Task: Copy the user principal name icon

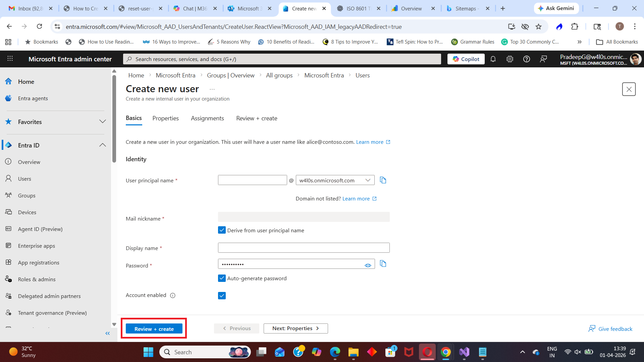Action: (383, 180)
